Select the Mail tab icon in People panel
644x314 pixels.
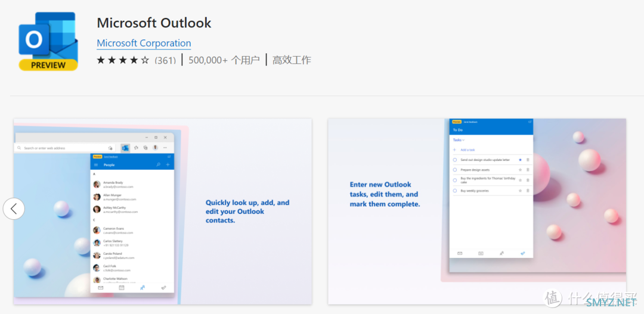click(x=100, y=288)
